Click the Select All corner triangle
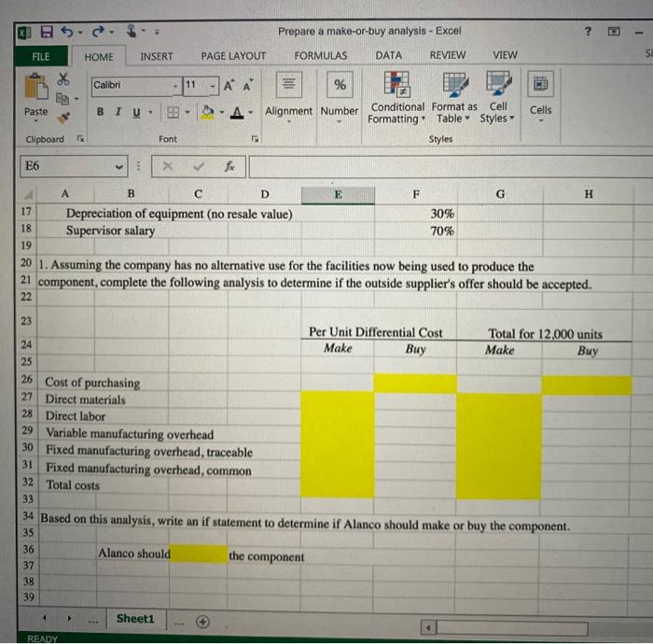The image size is (653, 644). pyautogui.click(x=28, y=195)
